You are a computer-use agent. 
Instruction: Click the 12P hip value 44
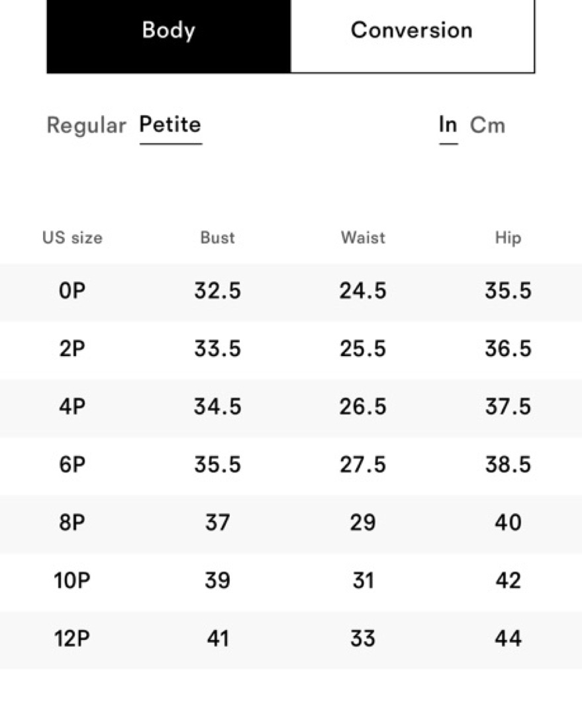pos(508,639)
